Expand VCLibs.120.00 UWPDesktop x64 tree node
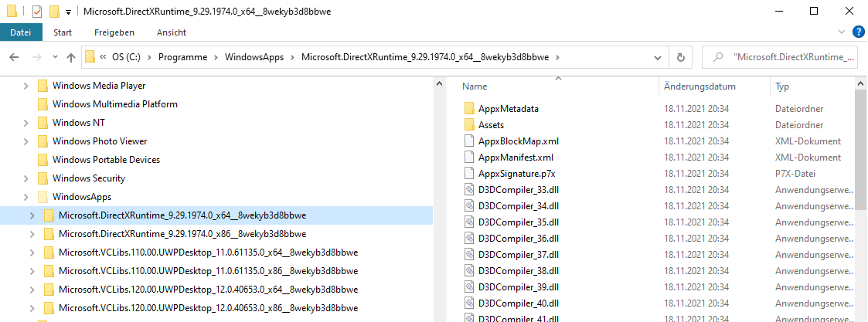The height and width of the screenshot is (322, 868). coord(32,290)
